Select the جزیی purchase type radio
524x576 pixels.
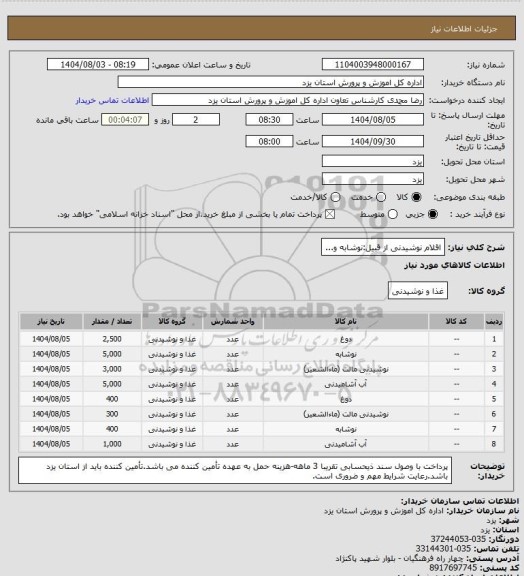(x=433, y=214)
